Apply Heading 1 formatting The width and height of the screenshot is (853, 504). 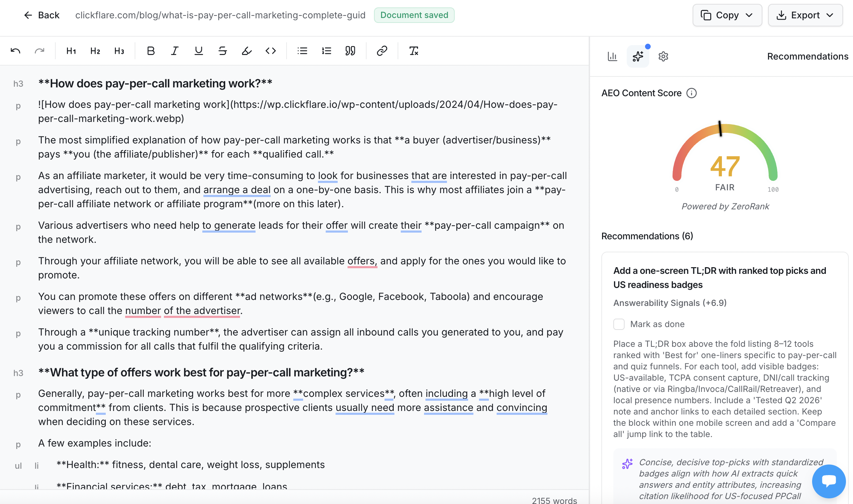[71, 51]
